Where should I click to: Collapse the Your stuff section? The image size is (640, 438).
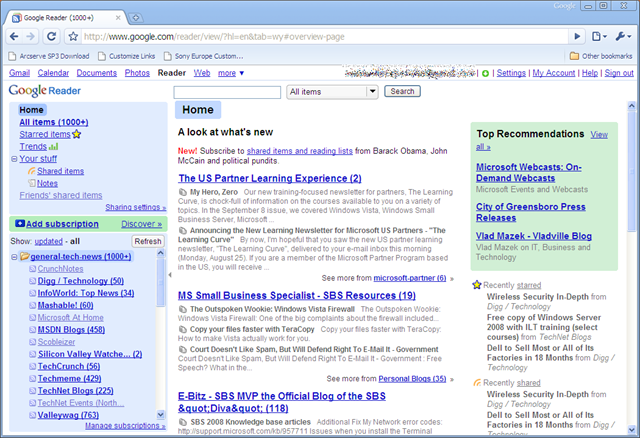point(14,159)
